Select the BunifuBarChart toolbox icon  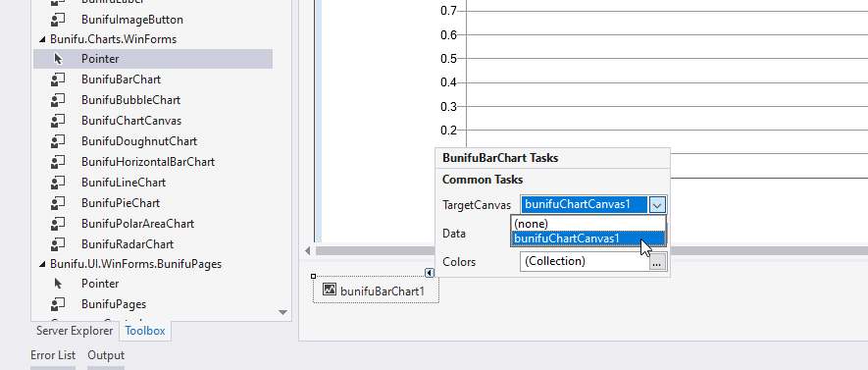tap(58, 79)
